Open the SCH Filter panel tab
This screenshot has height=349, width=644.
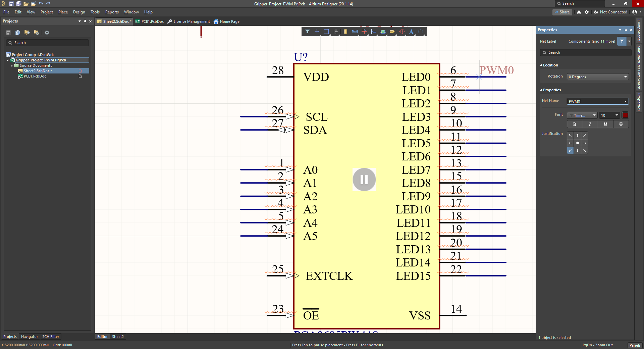coord(51,337)
